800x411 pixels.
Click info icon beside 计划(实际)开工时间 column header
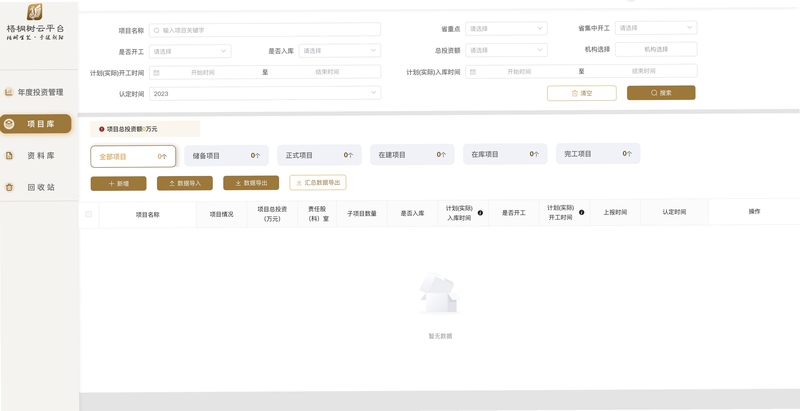[582, 212]
